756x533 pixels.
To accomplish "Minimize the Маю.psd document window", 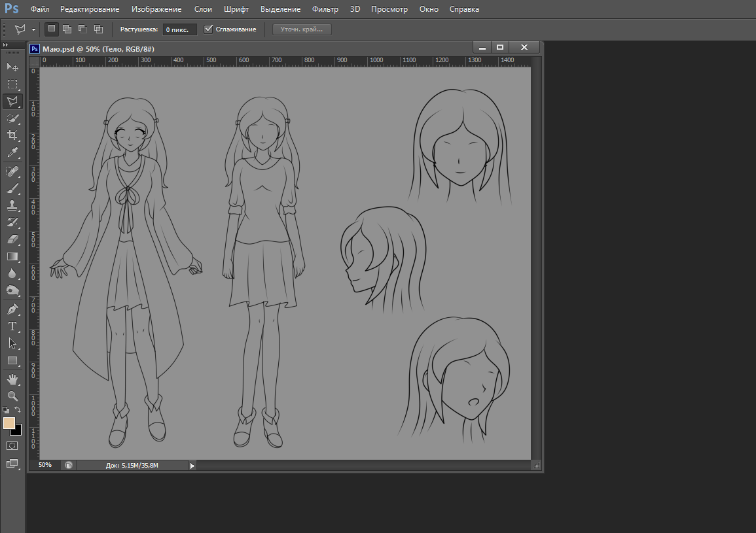I will click(482, 48).
